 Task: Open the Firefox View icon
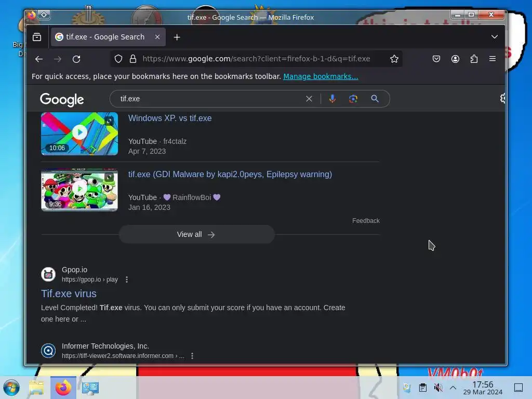pyautogui.click(x=37, y=37)
